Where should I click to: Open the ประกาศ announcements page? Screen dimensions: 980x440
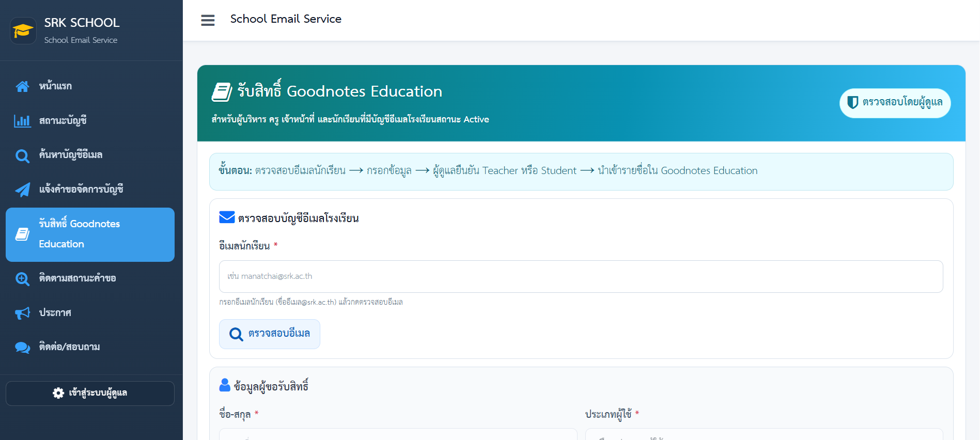90,313
